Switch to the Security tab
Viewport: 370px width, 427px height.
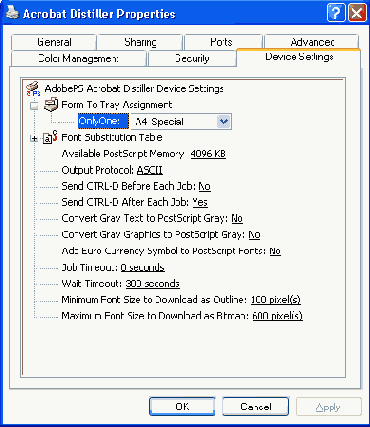coord(192,59)
